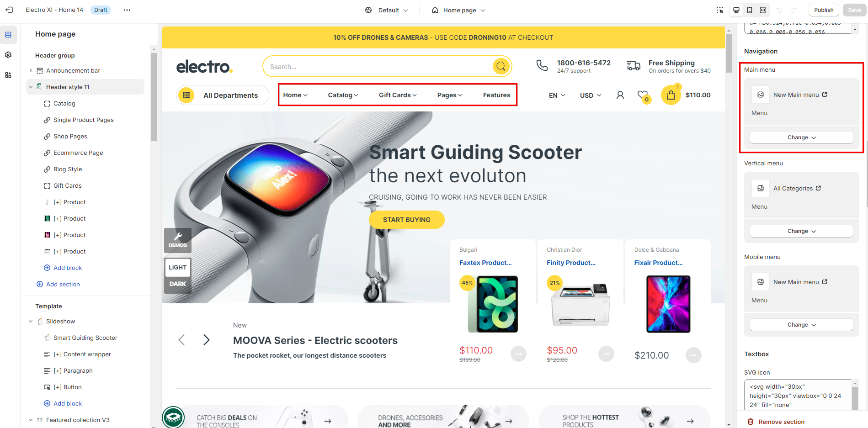
Task: Click the Publish button
Action: [x=824, y=10]
